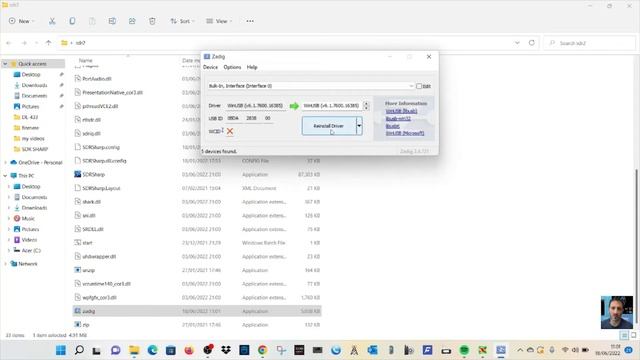Click the green arrow in Zadig

point(294,106)
